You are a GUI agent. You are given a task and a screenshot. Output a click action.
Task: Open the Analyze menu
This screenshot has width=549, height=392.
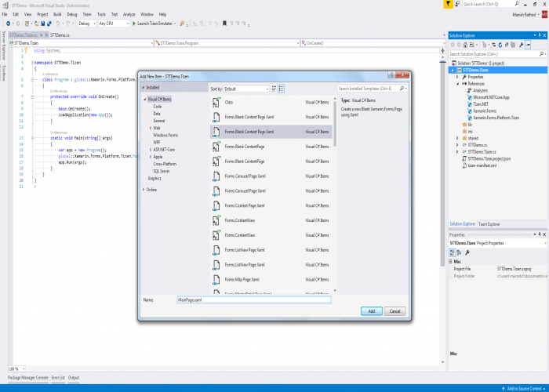130,14
